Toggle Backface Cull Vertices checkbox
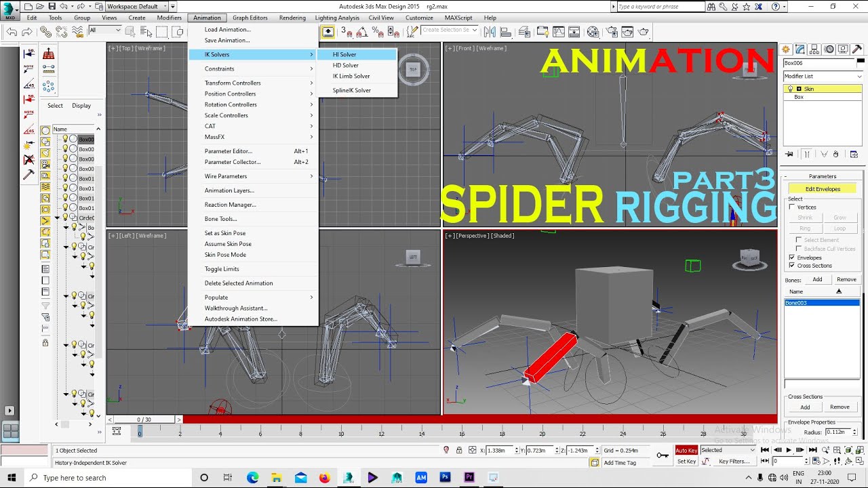868x488 pixels. tap(799, 249)
